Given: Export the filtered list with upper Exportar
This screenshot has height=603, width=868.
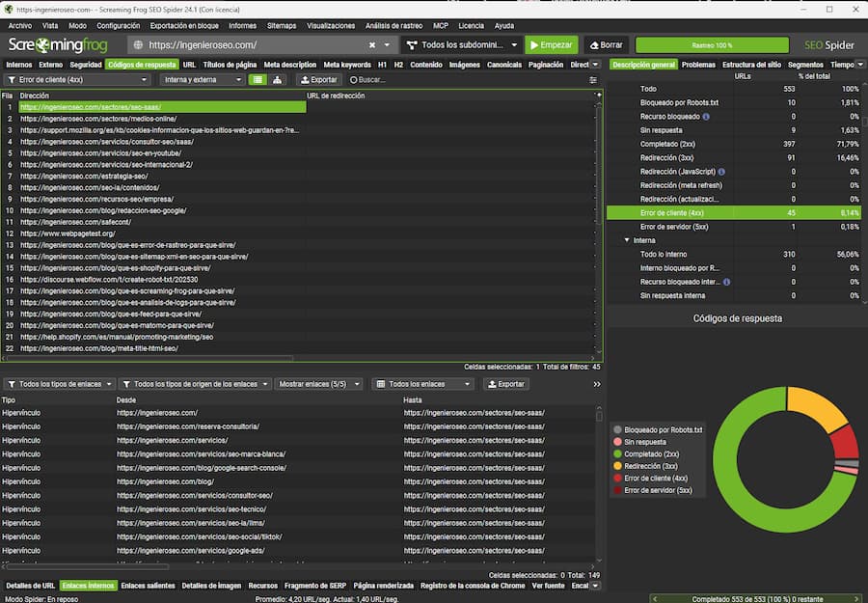Looking at the screenshot, I should [x=319, y=80].
